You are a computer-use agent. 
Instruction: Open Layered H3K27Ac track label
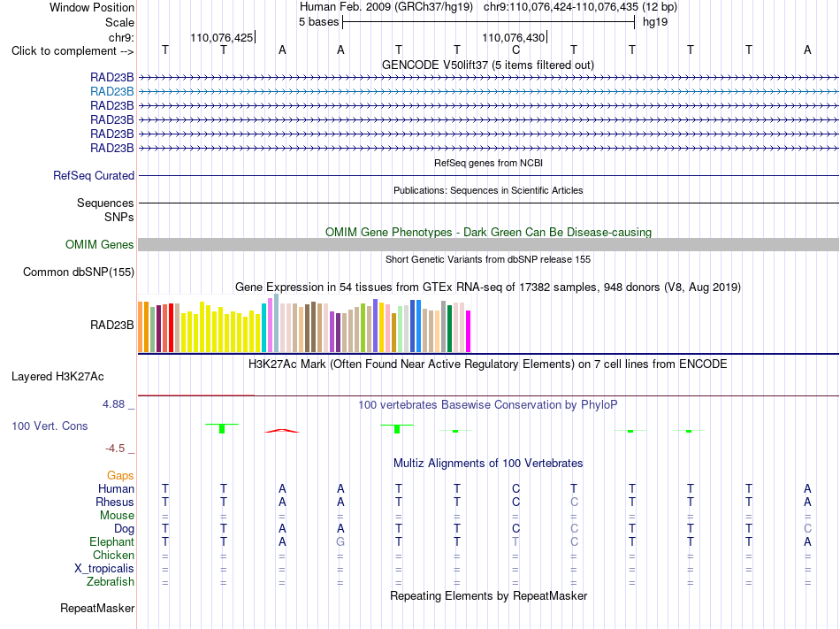tap(57, 377)
